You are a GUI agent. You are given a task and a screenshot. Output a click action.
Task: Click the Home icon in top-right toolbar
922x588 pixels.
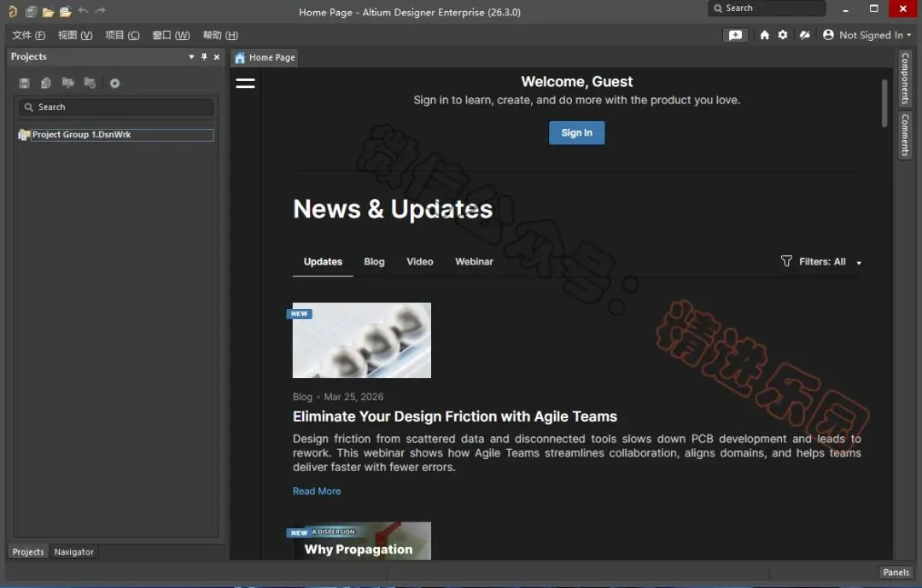[x=764, y=35]
